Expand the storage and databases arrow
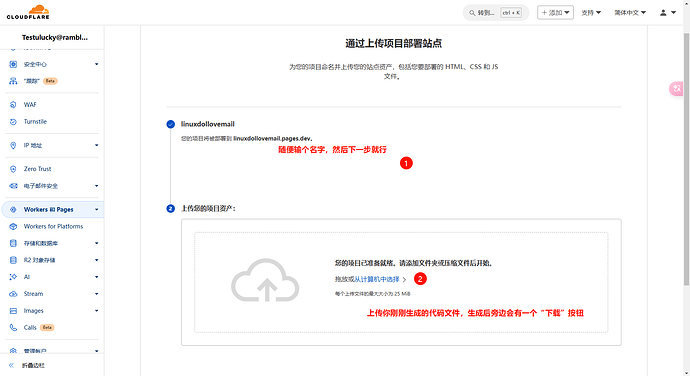The width and height of the screenshot is (690, 376). 96,243
